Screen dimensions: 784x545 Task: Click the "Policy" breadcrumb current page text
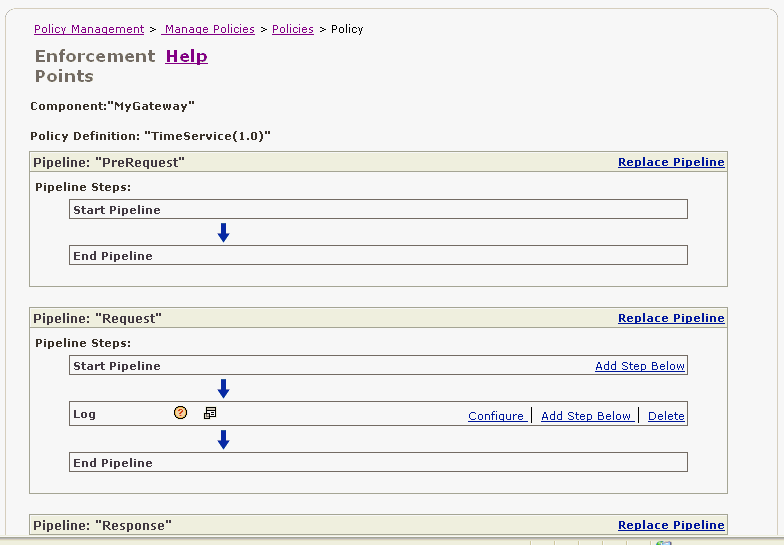tap(347, 29)
